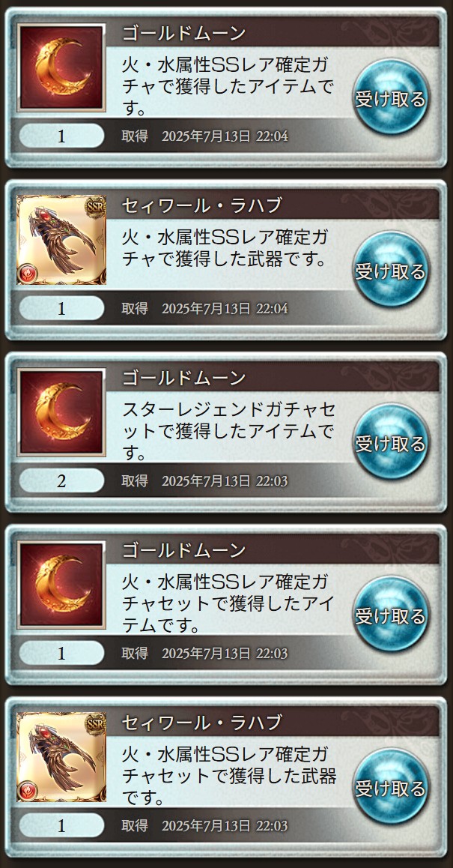This screenshot has width=453, height=868.
Task: Click the quantity 2 badge
Action: pyautogui.click(x=61, y=480)
